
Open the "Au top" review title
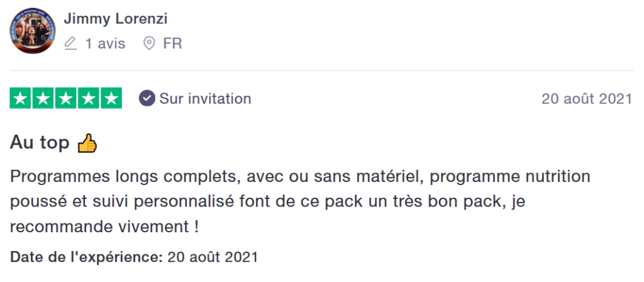40,143
